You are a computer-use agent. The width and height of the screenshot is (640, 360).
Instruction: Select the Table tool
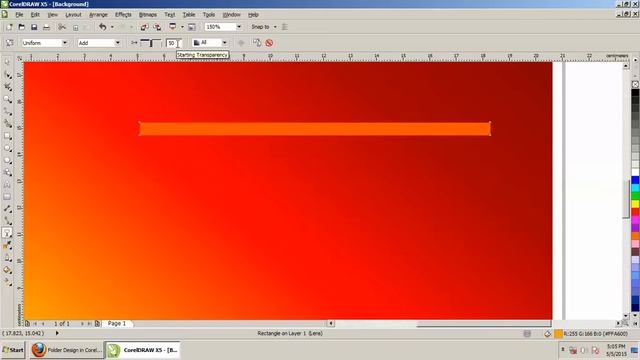(x=7, y=197)
